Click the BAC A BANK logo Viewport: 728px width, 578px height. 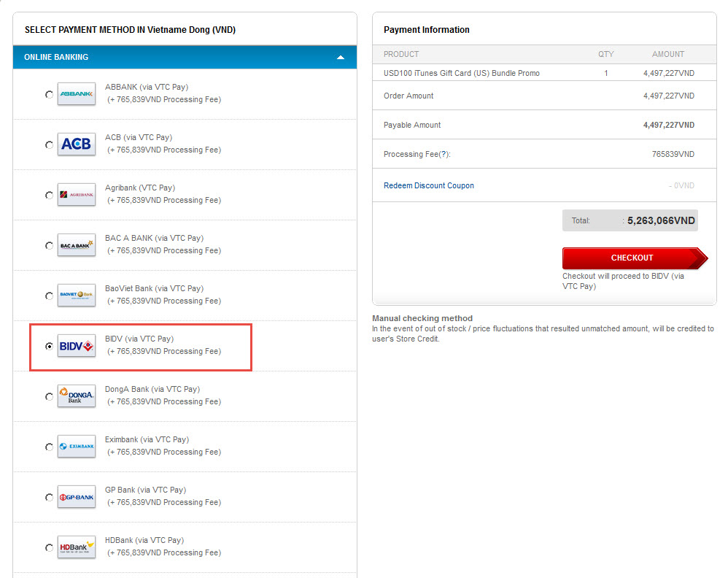click(77, 245)
